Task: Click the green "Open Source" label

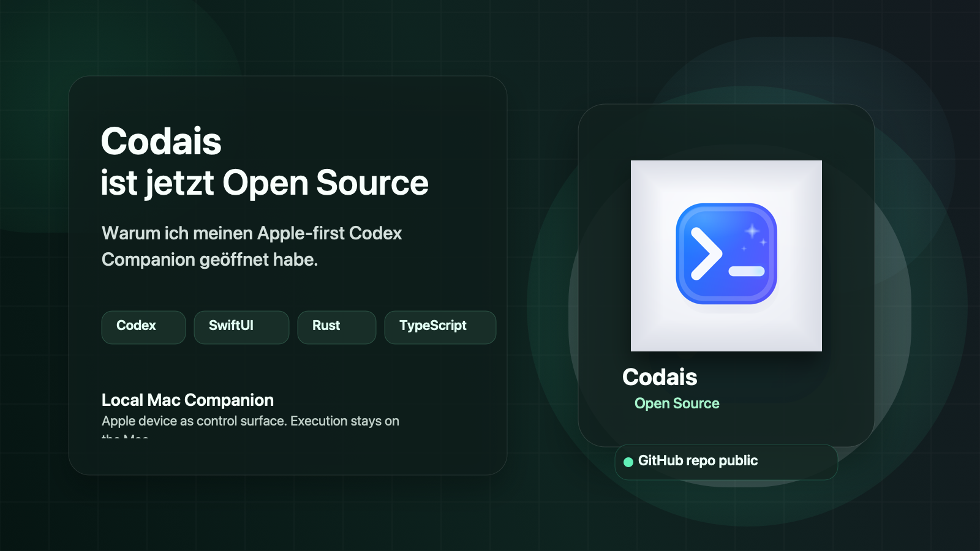Action: (677, 403)
